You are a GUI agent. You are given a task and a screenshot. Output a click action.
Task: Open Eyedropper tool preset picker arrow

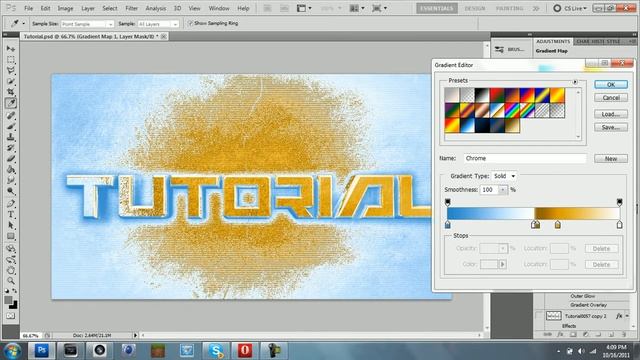pos(23,24)
